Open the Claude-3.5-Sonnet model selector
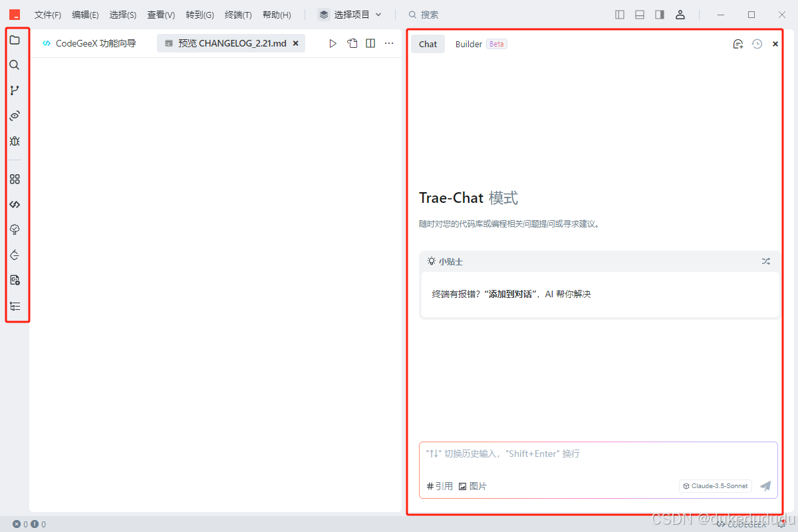The height and width of the screenshot is (532, 798). pyautogui.click(x=716, y=486)
